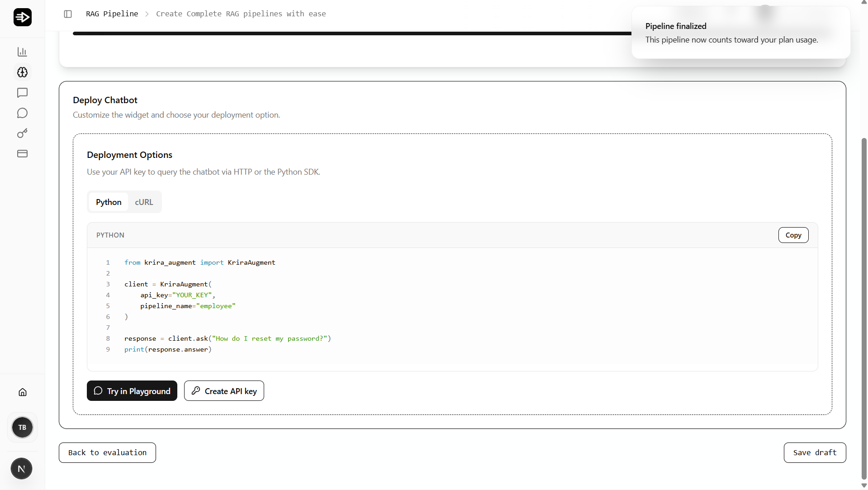Click the pipeline progress bar
The image size is (868, 490).
(352, 33)
